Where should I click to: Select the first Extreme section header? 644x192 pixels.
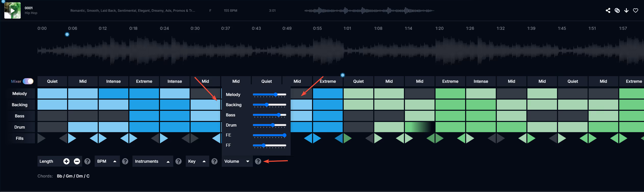(144, 81)
